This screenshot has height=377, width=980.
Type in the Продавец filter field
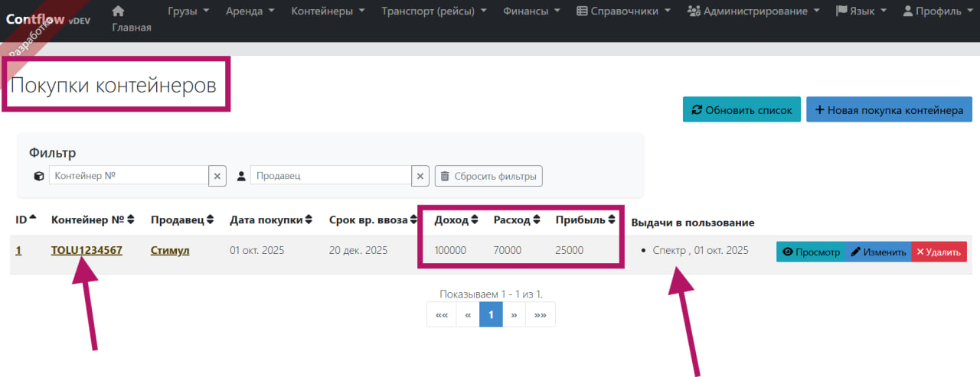330,176
